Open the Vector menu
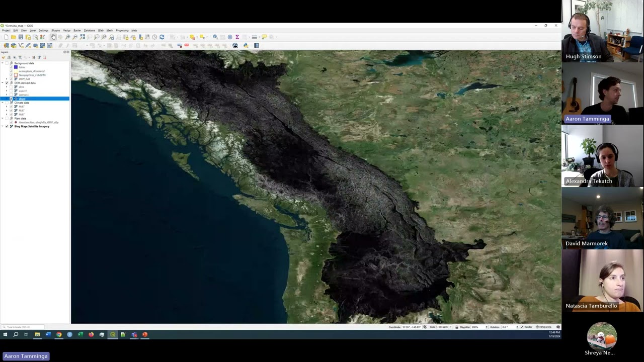644x362 pixels. click(67, 30)
